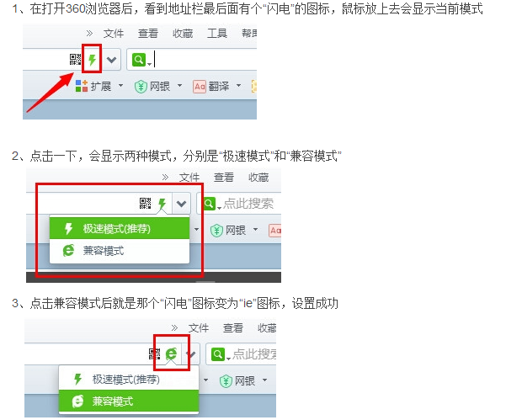Expand address bar dropdown chevron in first screenshot

tap(112, 60)
